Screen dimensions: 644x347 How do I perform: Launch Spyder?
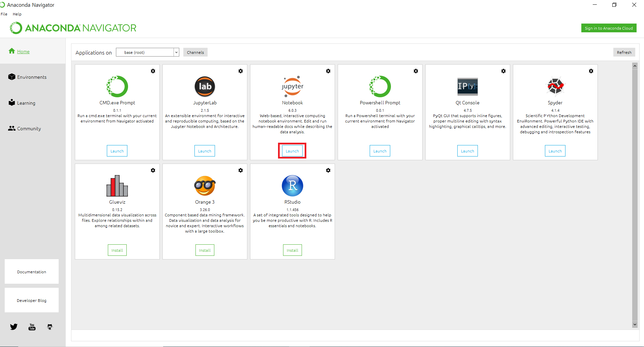[x=555, y=151]
